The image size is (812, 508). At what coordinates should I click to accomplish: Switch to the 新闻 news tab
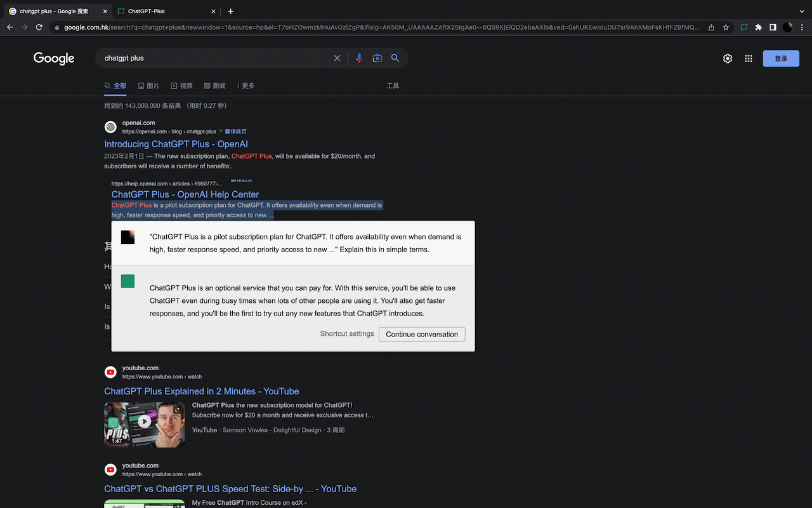(x=214, y=86)
